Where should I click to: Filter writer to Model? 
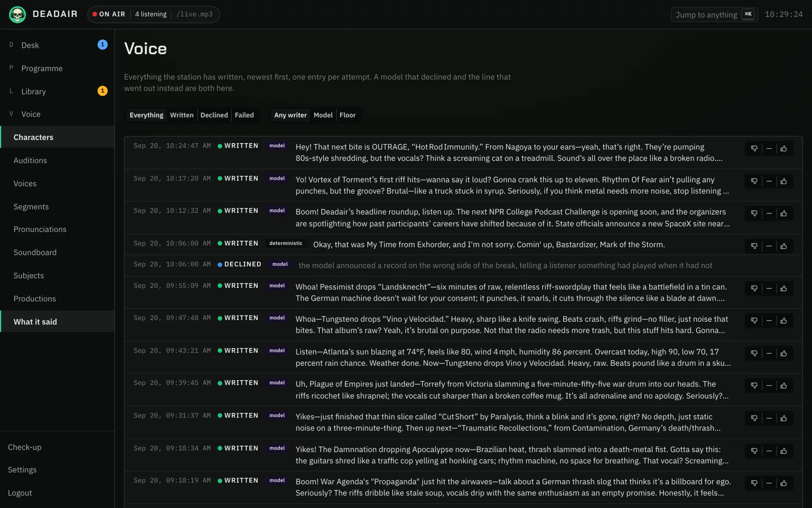point(323,115)
